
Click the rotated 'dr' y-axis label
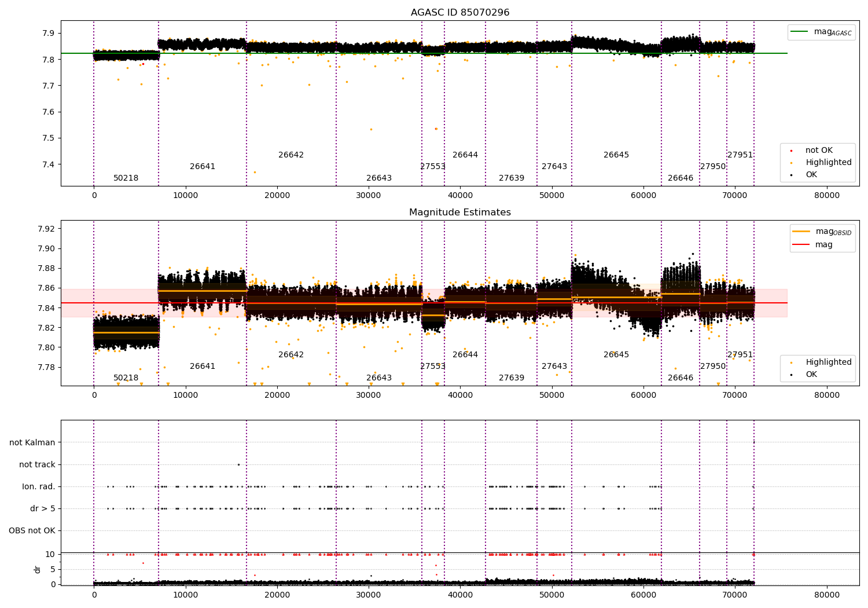coord(38,569)
